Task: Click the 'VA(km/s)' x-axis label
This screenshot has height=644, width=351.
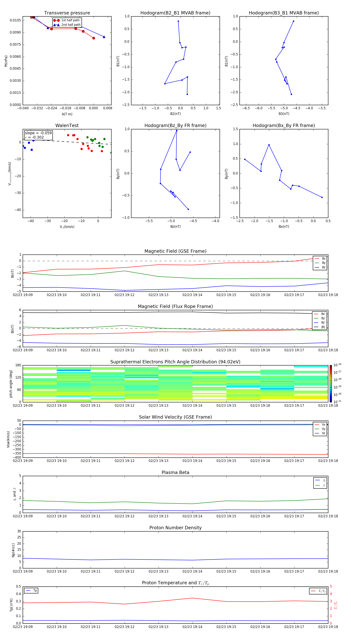Action: coord(67,227)
